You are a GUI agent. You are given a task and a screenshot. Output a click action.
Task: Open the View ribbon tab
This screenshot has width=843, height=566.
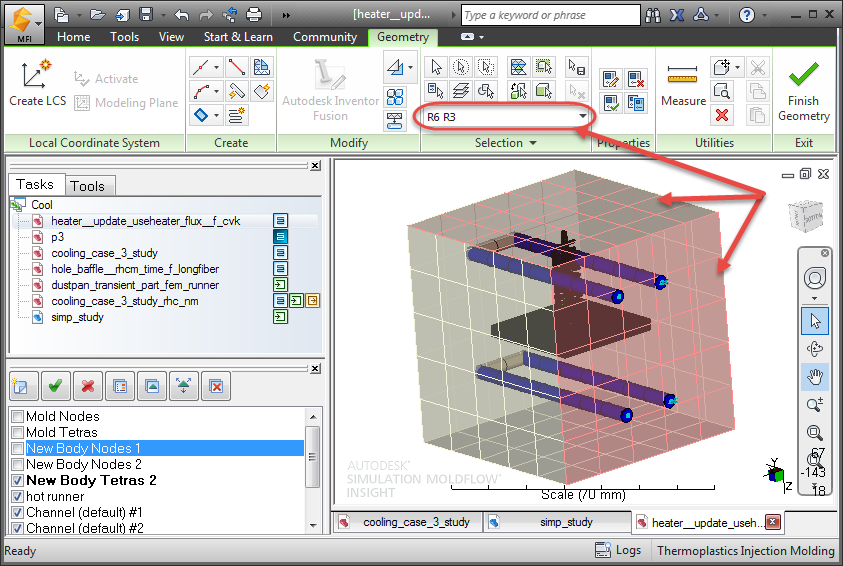tap(171, 37)
